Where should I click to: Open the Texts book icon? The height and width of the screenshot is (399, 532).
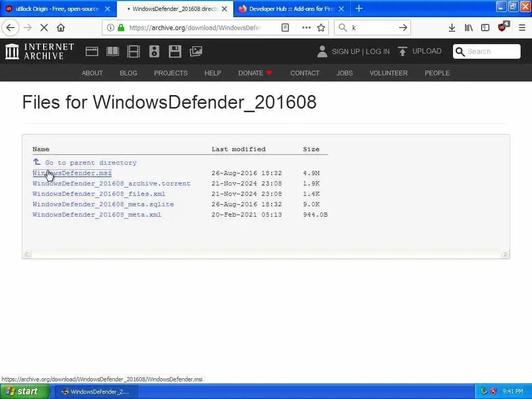[x=113, y=51]
